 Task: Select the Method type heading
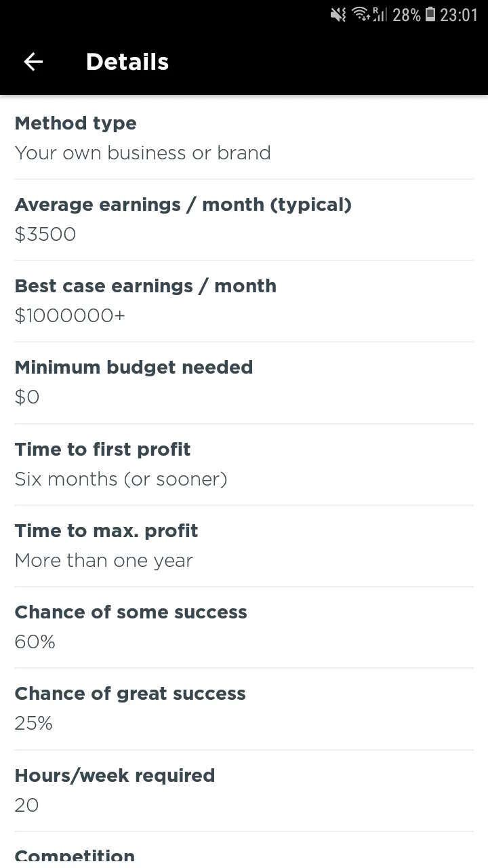point(75,123)
